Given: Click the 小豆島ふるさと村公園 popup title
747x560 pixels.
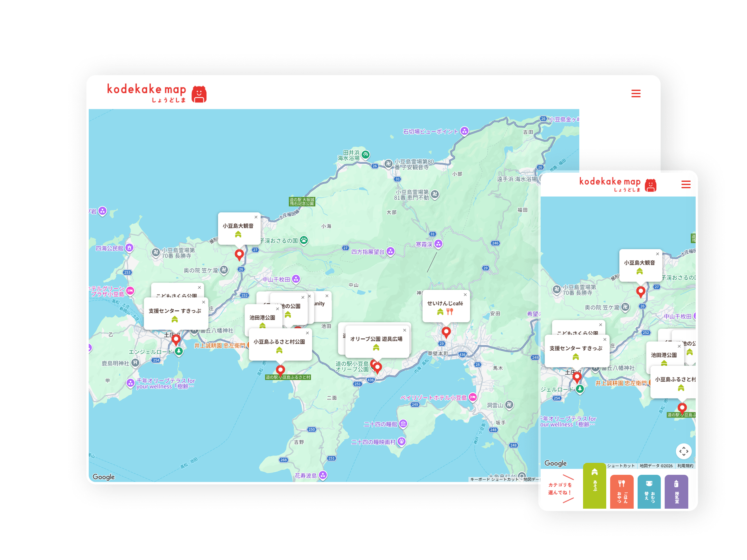Looking at the screenshot, I should point(279,342).
